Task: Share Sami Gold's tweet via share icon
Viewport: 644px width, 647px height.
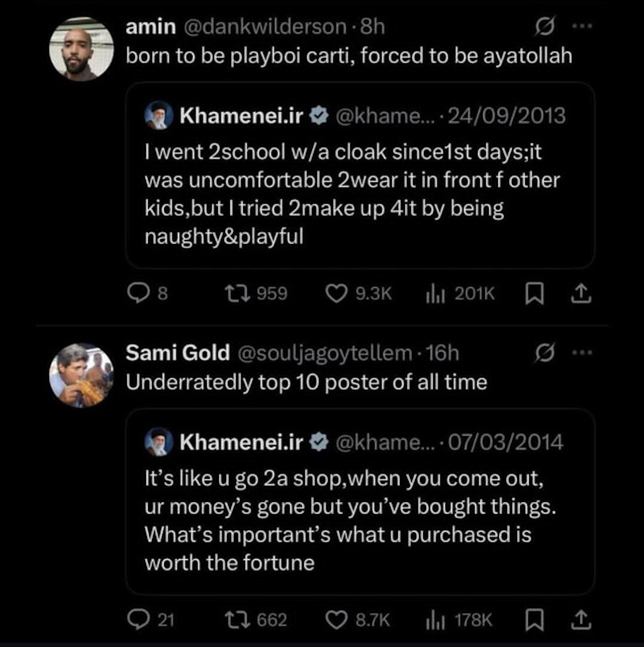Action: coord(581,620)
